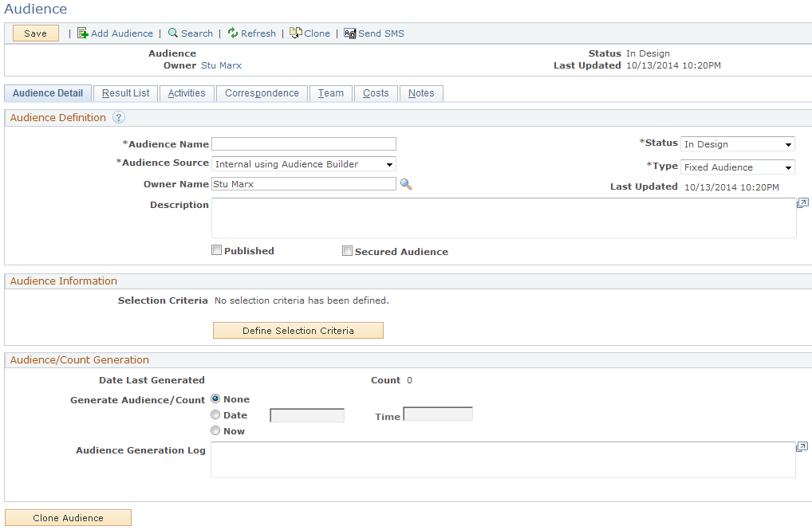Click the Count value 0
This screenshot has width=812, height=530.
(x=410, y=380)
